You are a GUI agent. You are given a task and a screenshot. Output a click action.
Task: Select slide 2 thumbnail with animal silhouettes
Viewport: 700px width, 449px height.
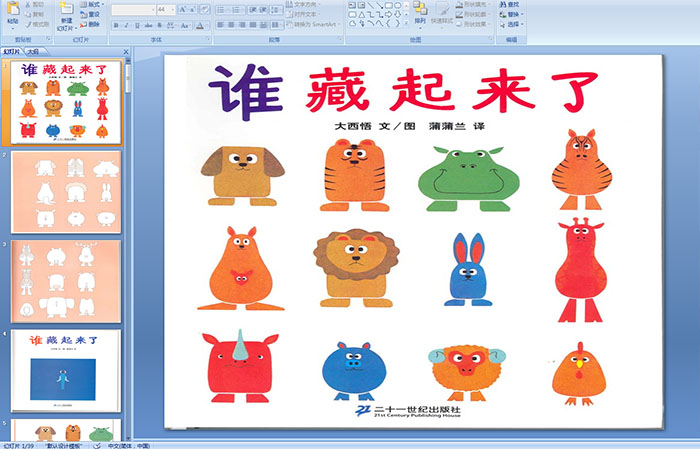(66, 192)
